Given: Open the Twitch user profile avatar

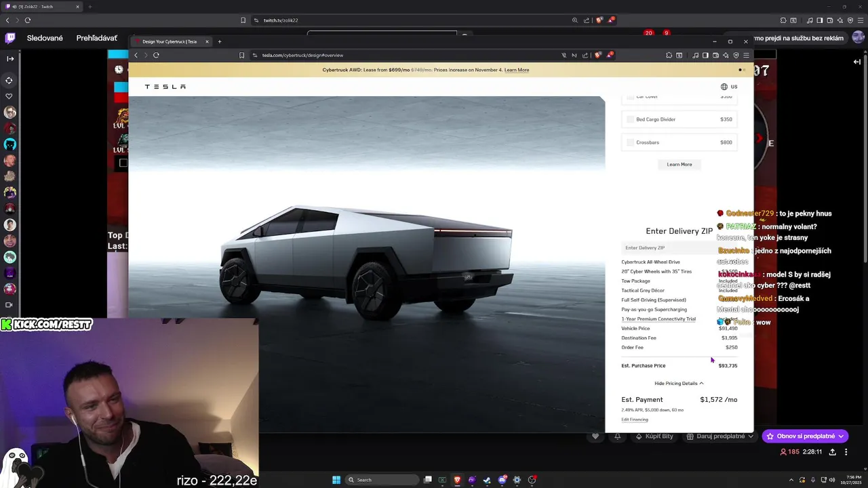Looking at the screenshot, I should [858, 38].
